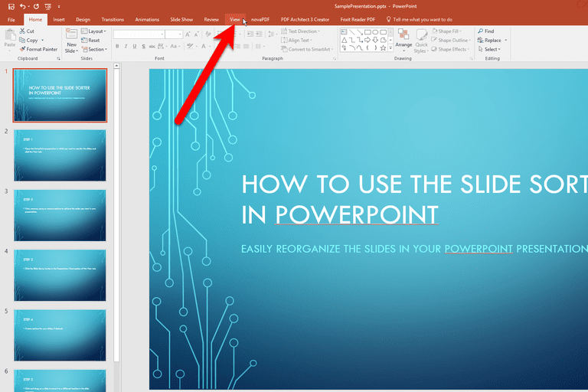Open the Foxit Reader PDF tab
Viewport: 588px width, 392px height.
[358, 19]
